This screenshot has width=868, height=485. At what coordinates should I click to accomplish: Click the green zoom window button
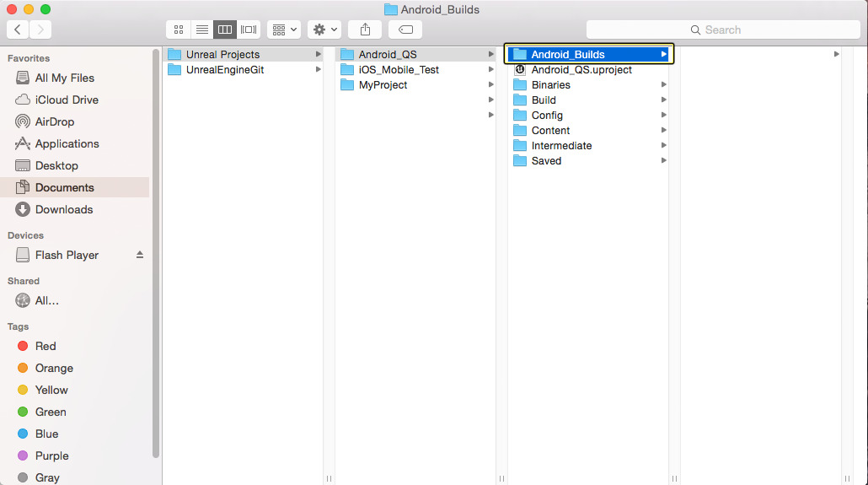pos(46,9)
